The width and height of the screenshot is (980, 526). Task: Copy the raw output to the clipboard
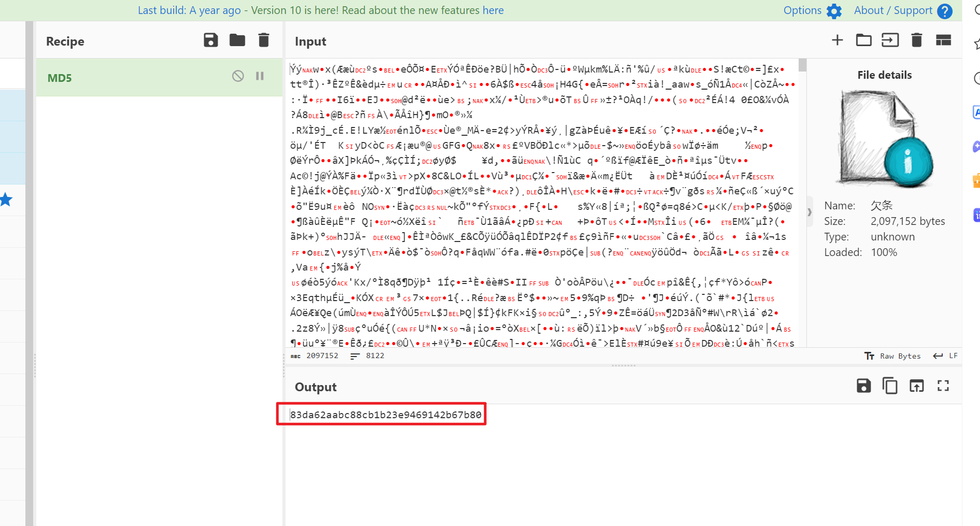pos(890,386)
